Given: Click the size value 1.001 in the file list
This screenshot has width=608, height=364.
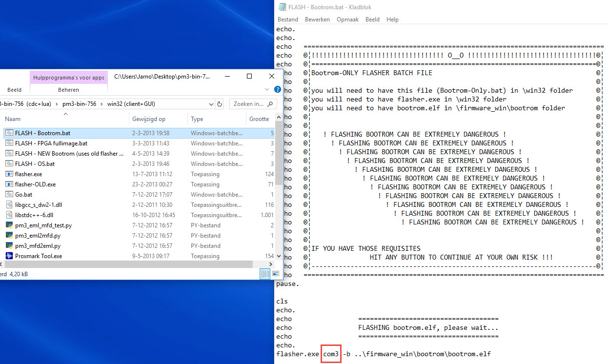Looking at the screenshot, I should pyautogui.click(x=267, y=215).
